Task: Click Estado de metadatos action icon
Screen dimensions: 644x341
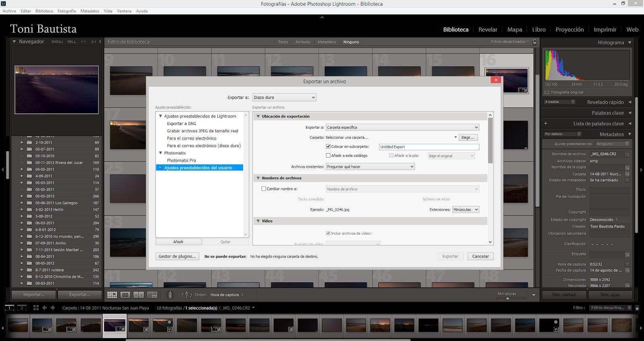Action: point(627,180)
